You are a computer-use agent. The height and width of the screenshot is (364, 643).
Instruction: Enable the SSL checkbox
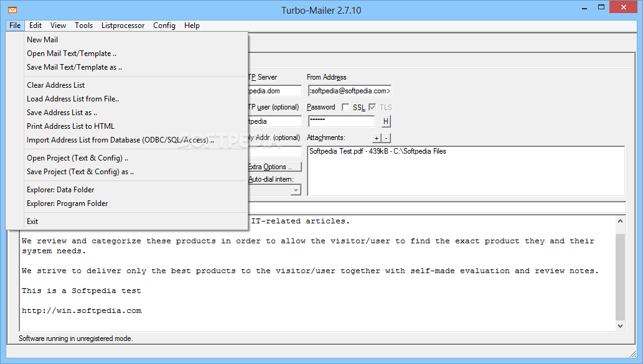[x=345, y=108]
